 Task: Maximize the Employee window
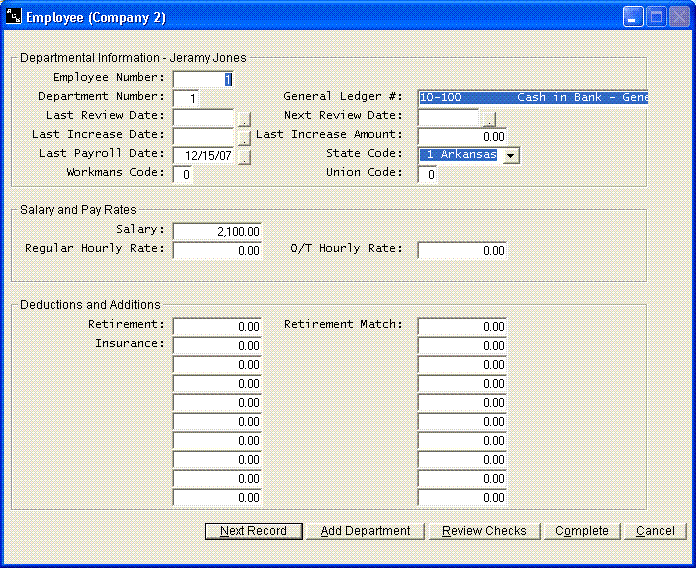pos(656,17)
